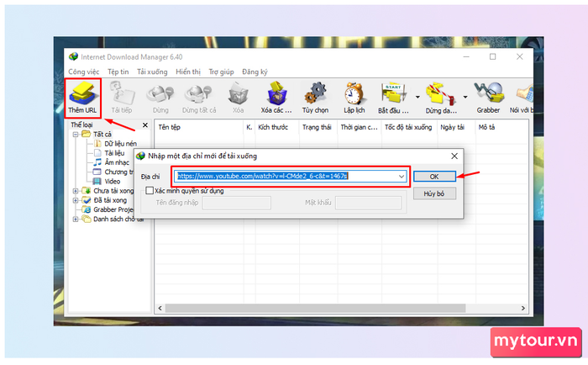Click the Tải tiếp resume icon
588x365 pixels.
coord(122,98)
